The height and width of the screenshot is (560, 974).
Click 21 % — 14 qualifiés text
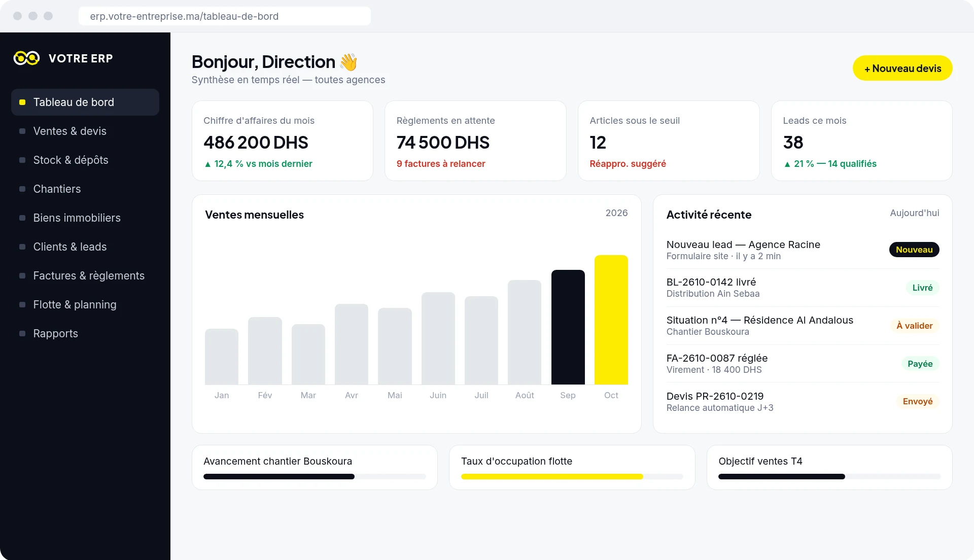830,164
